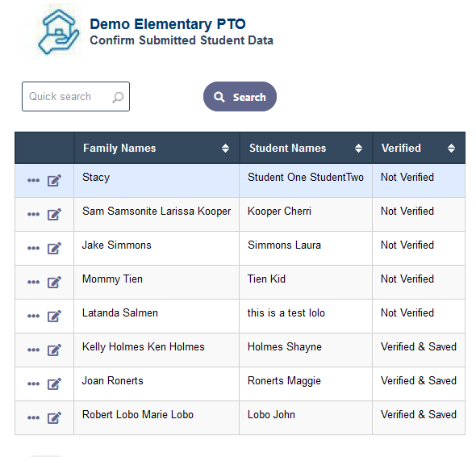The height and width of the screenshot is (457, 476).
Task: Click the edit pencil for Mommy Tien
Action: pyautogui.click(x=54, y=283)
